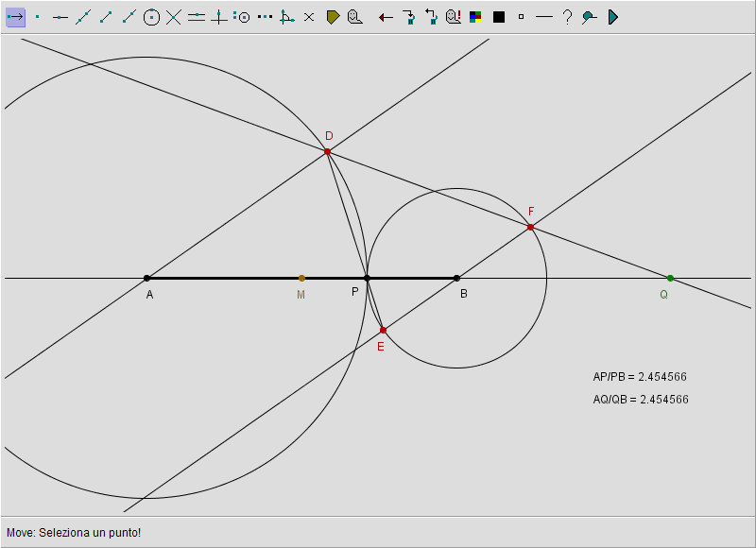Image resolution: width=756 pixels, height=548 pixels.
Task: Toggle the three-dots track tool
Action: pyautogui.click(x=265, y=17)
